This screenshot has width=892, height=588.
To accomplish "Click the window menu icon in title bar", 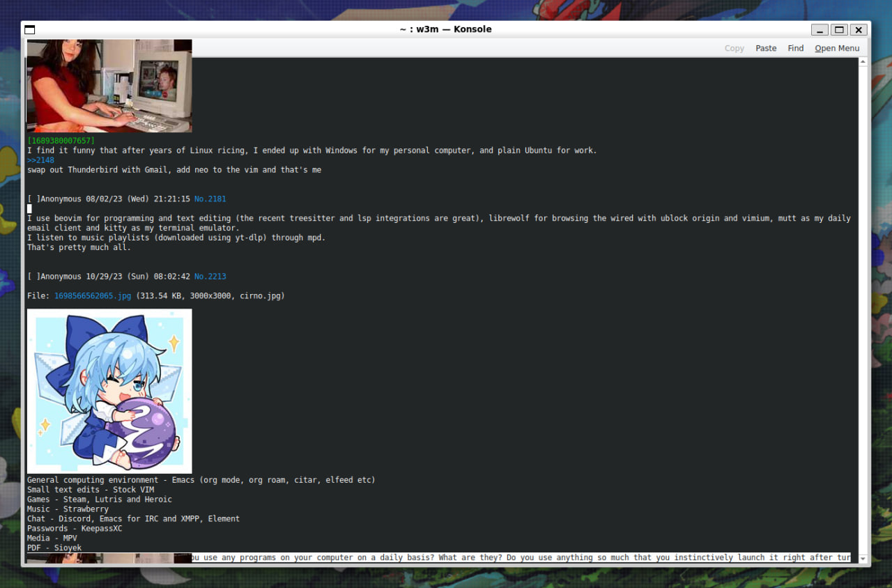I will click(x=29, y=29).
